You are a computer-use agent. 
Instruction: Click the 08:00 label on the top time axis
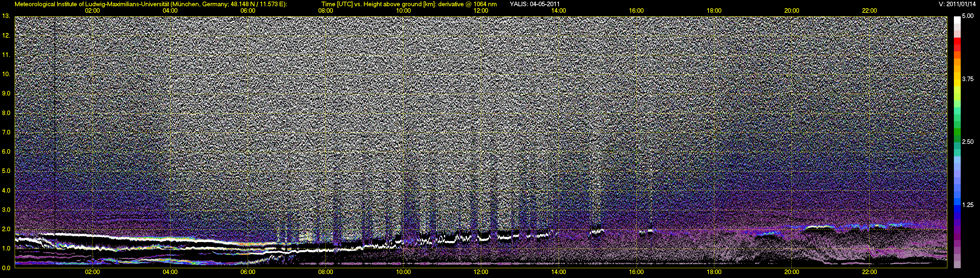326,11
